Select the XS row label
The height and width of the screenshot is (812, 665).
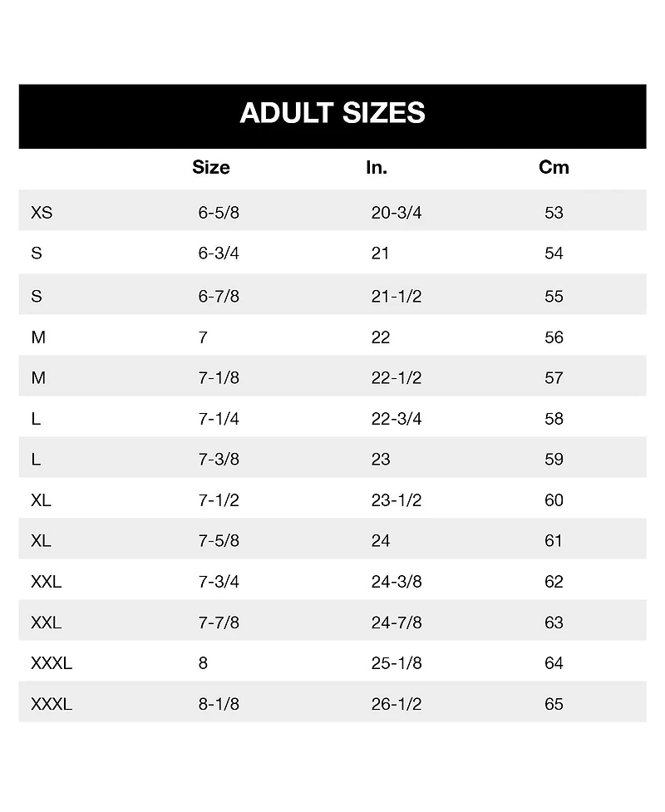[42, 213]
